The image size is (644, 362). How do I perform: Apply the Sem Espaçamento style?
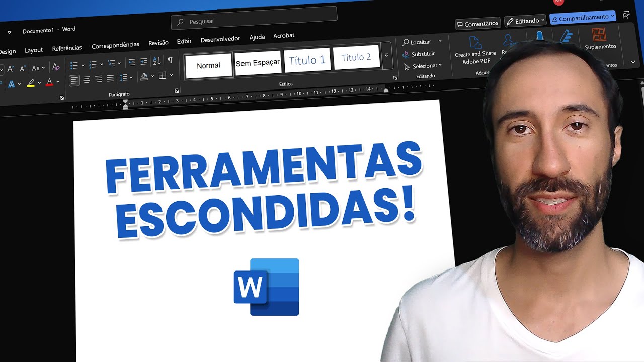point(258,63)
